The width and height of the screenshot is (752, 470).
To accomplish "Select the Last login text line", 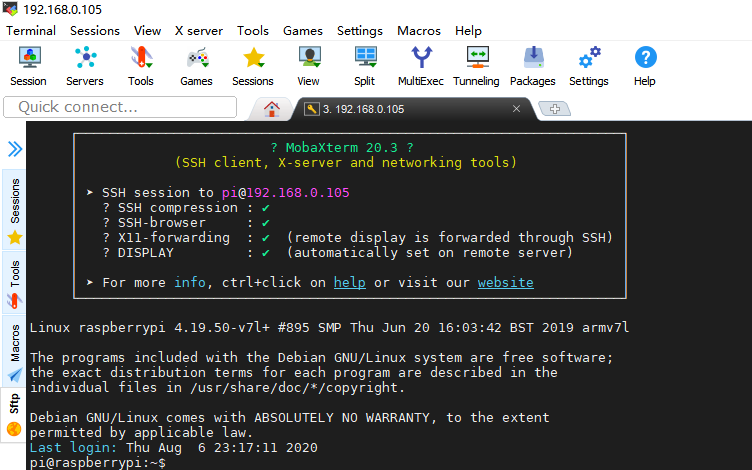I will pyautogui.click(x=174, y=448).
